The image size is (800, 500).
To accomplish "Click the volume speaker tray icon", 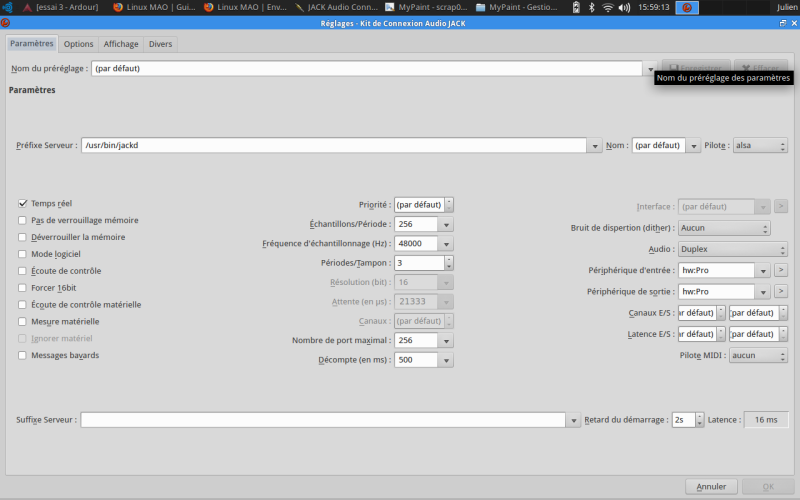I will (624, 7).
